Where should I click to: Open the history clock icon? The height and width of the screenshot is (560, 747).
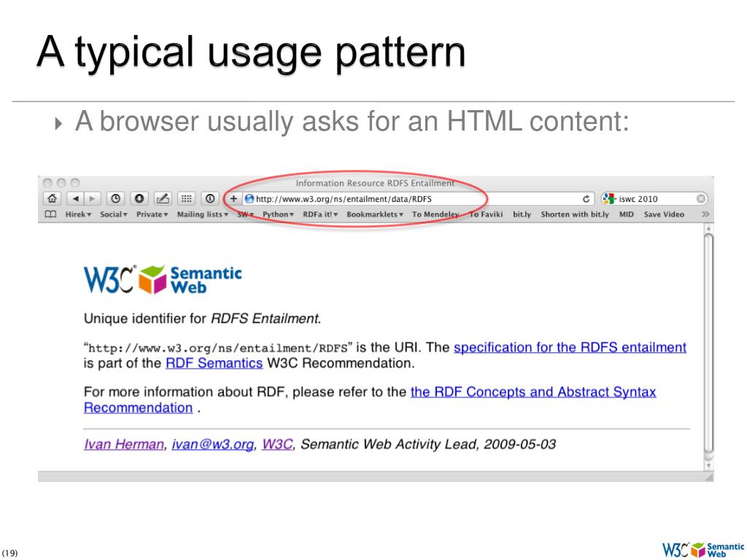click(x=115, y=198)
